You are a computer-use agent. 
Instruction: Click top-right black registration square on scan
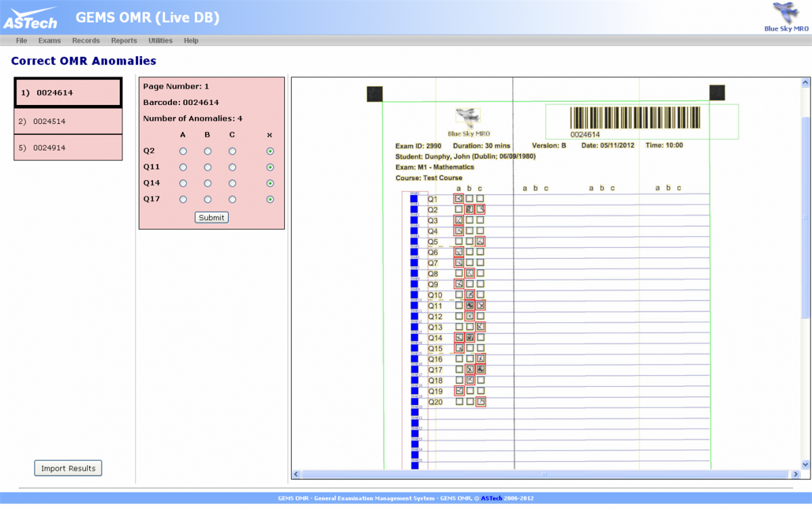[717, 93]
